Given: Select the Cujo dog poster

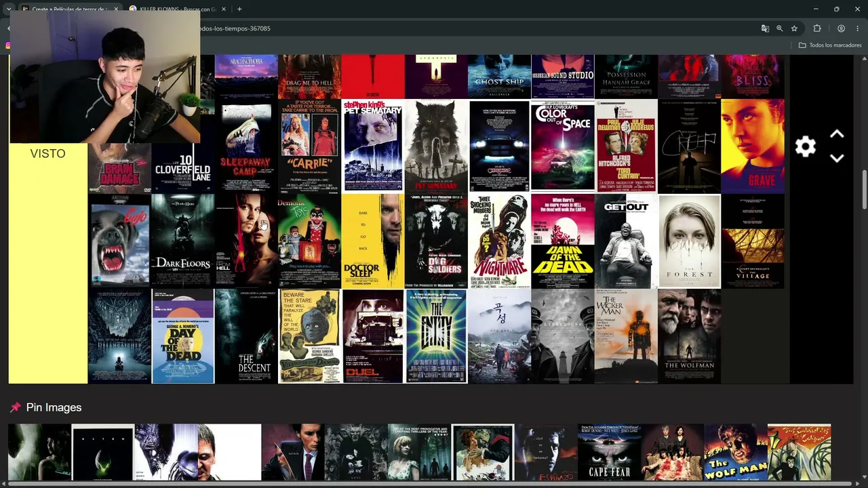Looking at the screenshot, I should pos(119,241).
